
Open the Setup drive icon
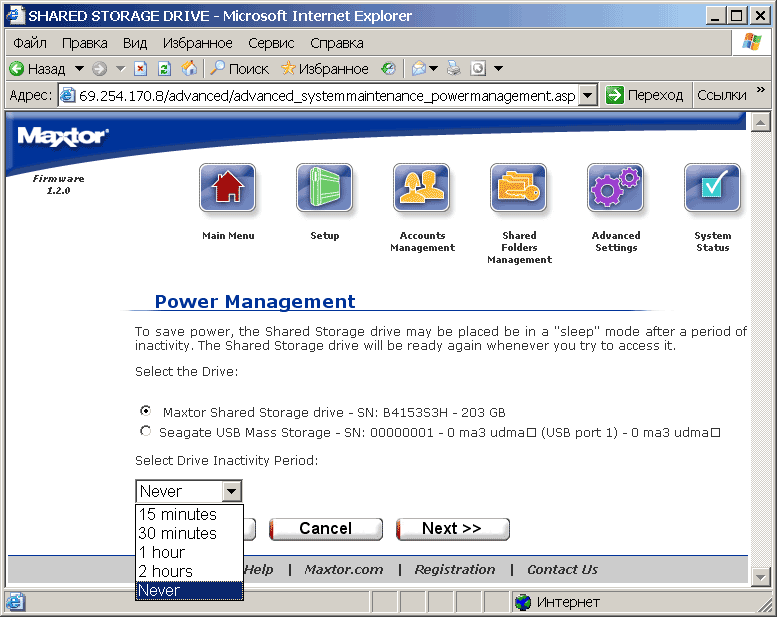click(325, 188)
